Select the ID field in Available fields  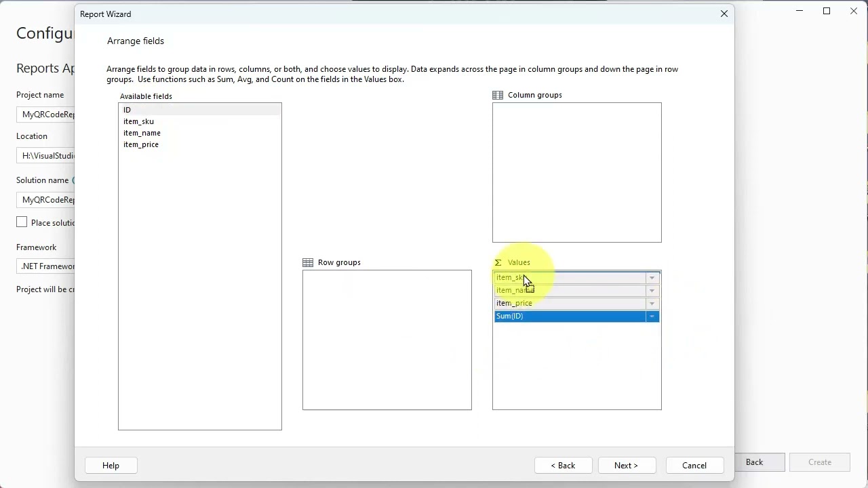[x=199, y=110]
